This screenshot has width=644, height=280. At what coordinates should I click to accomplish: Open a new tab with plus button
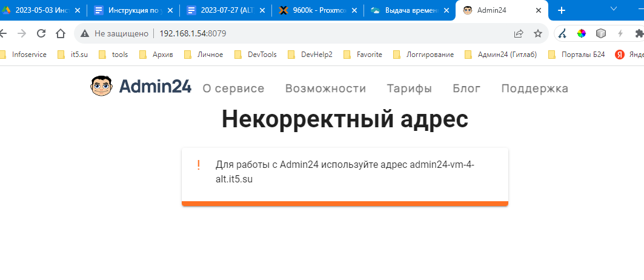click(x=562, y=10)
